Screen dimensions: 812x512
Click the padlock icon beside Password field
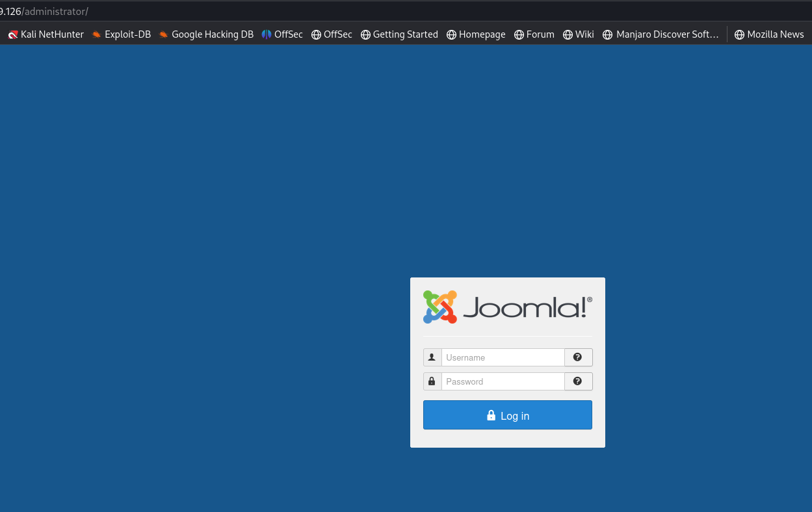(x=432, y=381)
